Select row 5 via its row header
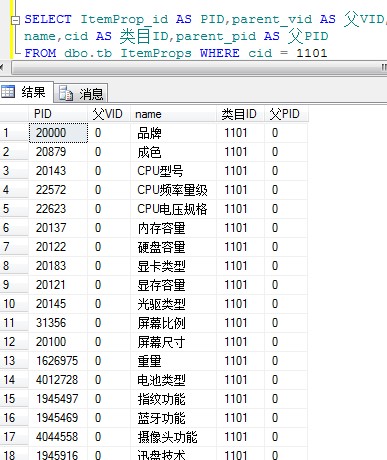This screenshot has width=387, height=460. (14, 209)
